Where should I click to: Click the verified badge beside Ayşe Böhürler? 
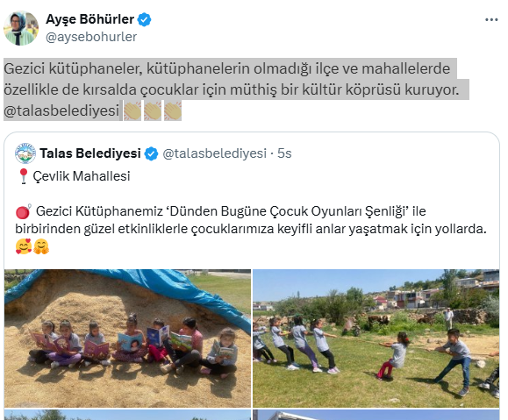coord(144,19)
